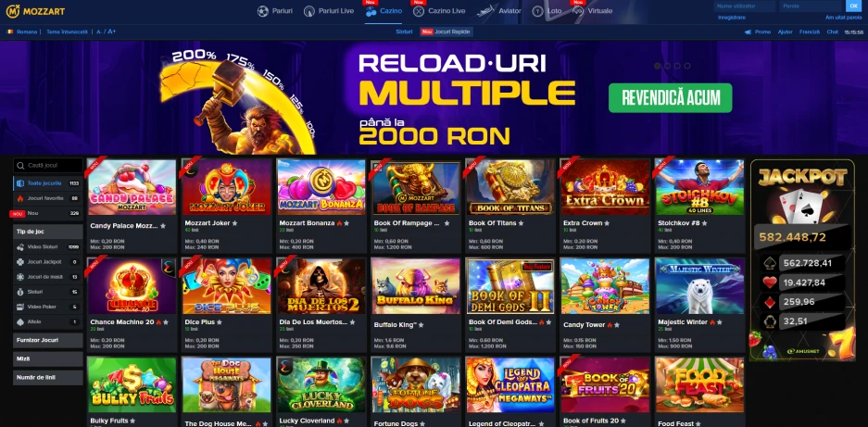
Task: Click the Jocuri favorite flame icon
Action: [x=20, y=198]
